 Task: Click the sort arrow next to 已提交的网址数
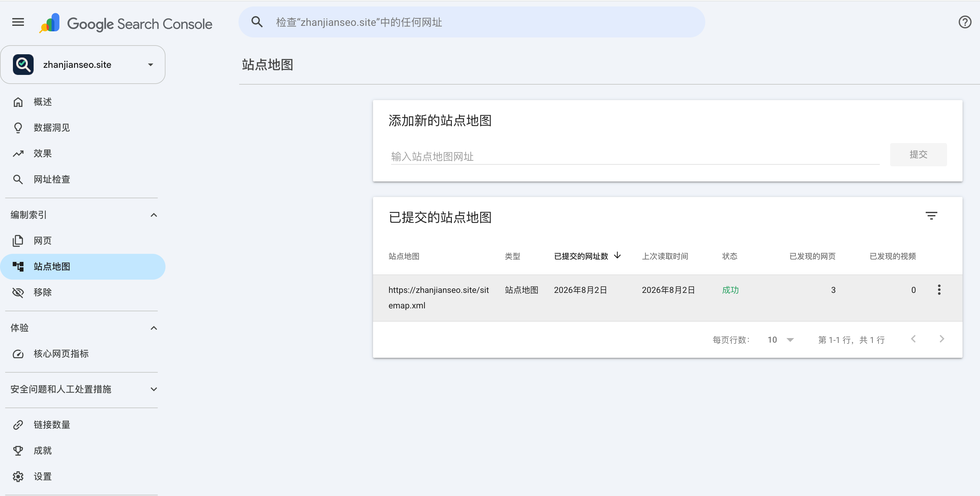tap(617, 255)
